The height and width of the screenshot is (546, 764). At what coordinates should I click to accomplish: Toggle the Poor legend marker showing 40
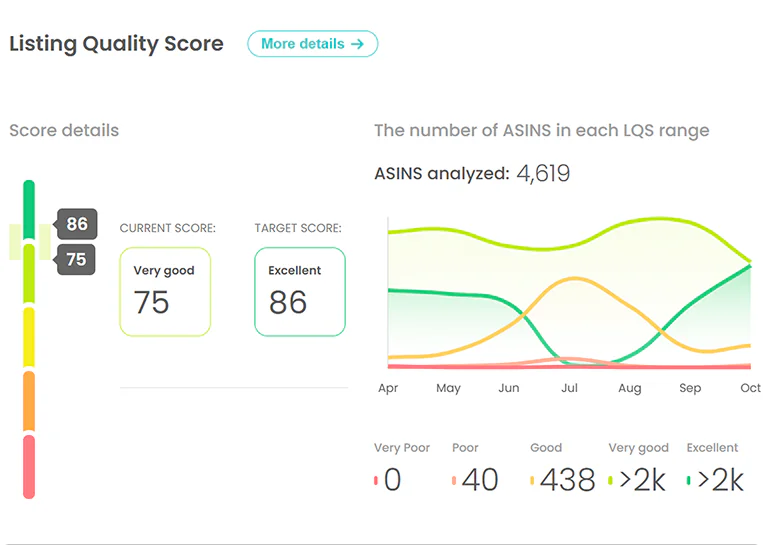[x=454, y=481]
